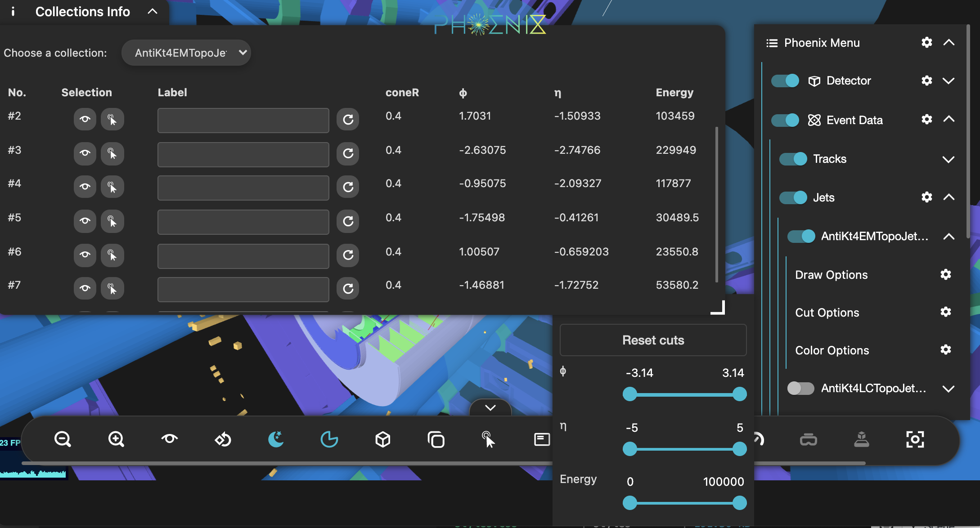Open the collection chooser dropdown
Image resolution: width=980 pixels, height=528 pixels.
(x=186, y=52)
